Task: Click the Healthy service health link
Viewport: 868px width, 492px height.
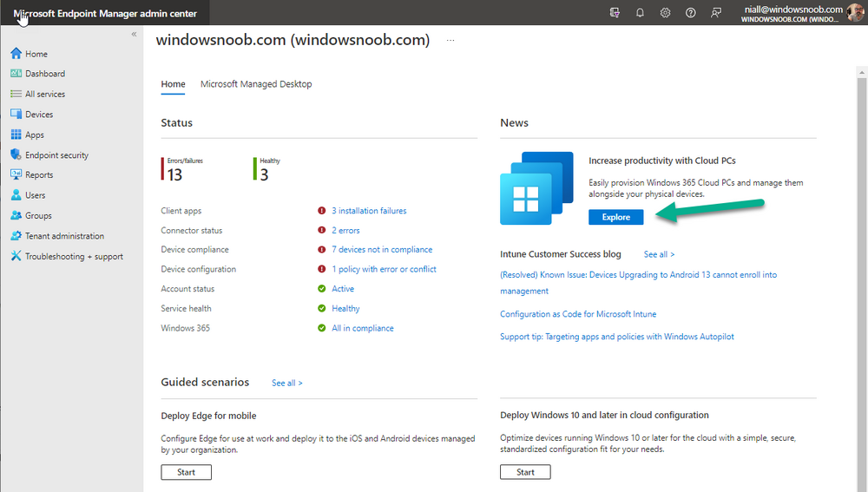Action: click(x=346, y=308)
